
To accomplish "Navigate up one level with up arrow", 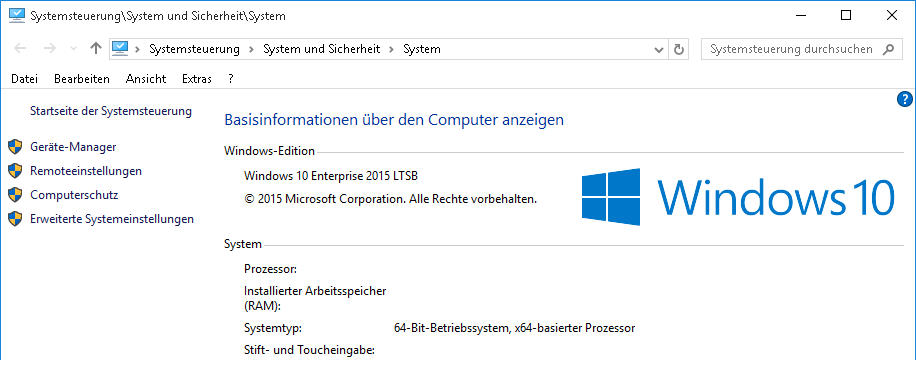I will tap(96, 49).
